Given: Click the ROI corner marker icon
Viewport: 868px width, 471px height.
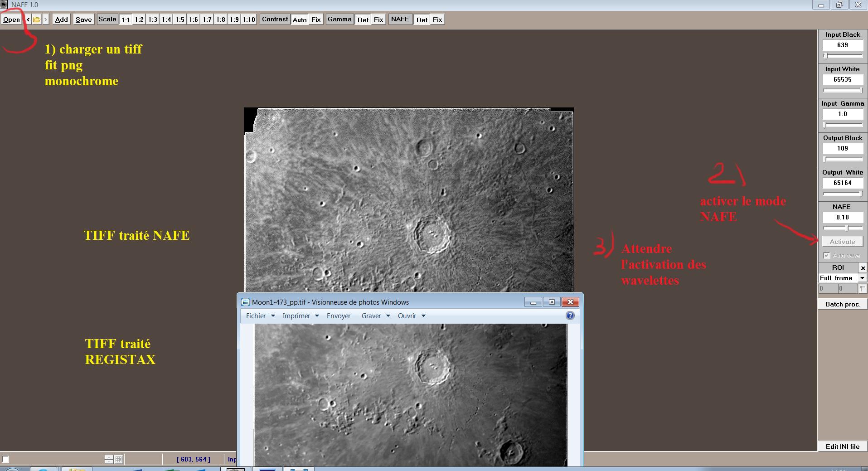Looking at the screenshot, I should (x=863, y=288).
